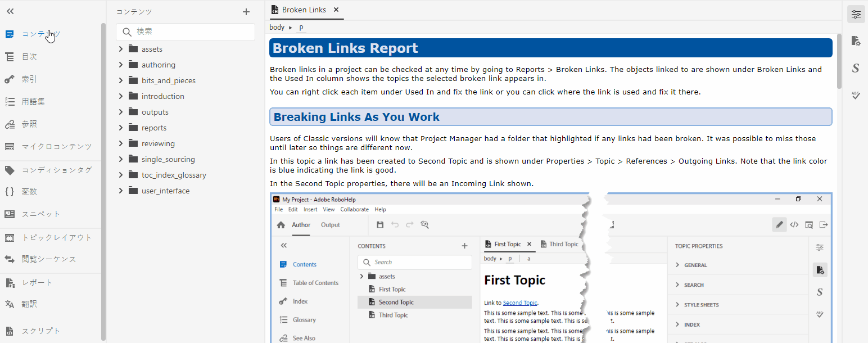Select the Broken Links topic tab
Screen dimensions: 868x343
(304, 10)
